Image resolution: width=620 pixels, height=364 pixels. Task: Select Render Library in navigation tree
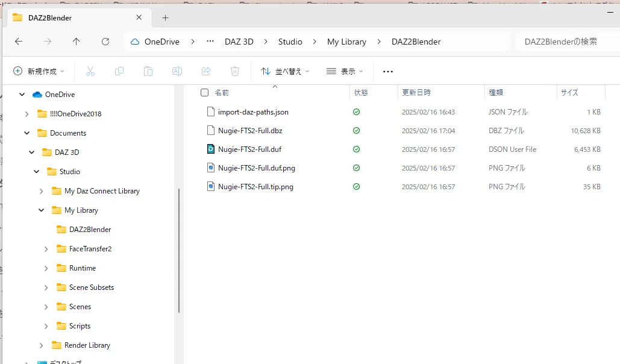tap(87, 345)
